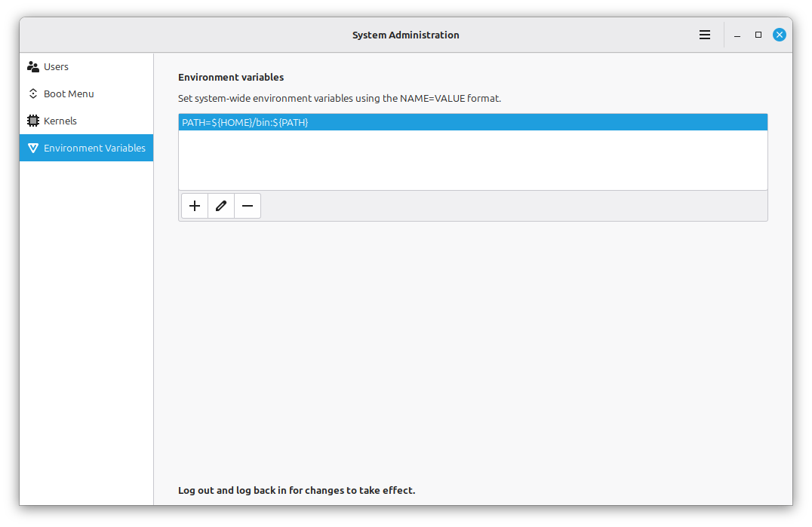Click the Users people icon in sidebar
The height and width of the screenshot is (527, 812).
(x=33, y=66)
